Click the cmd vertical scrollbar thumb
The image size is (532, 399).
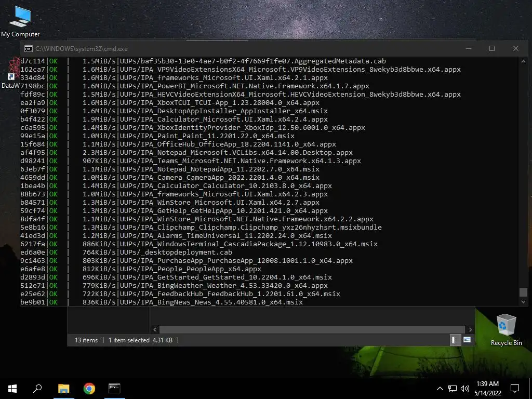coord(523,292)
